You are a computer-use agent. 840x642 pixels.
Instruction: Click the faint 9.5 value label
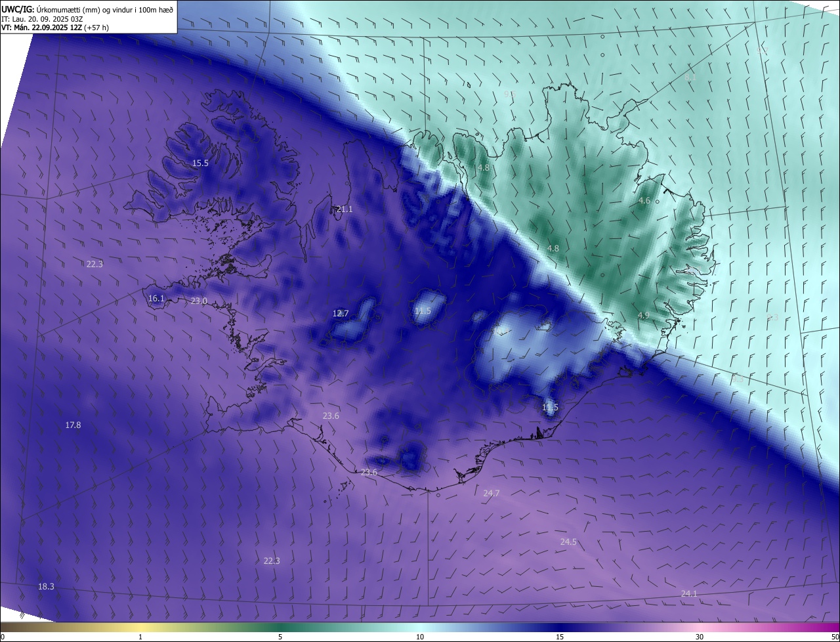click(510, 95)
